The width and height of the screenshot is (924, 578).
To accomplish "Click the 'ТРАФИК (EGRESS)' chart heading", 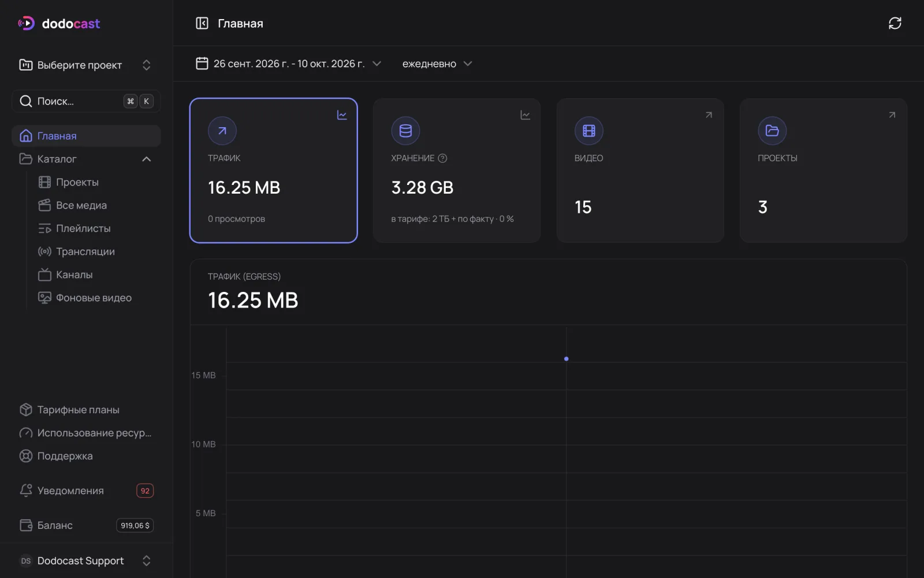I will 244,277.
